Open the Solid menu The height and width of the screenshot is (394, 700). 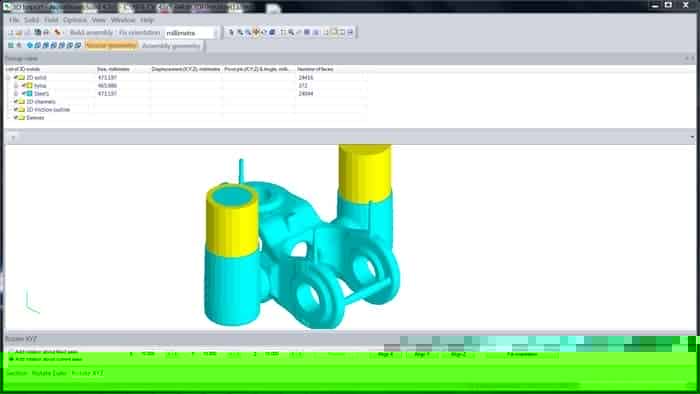[x=32, y=20]
